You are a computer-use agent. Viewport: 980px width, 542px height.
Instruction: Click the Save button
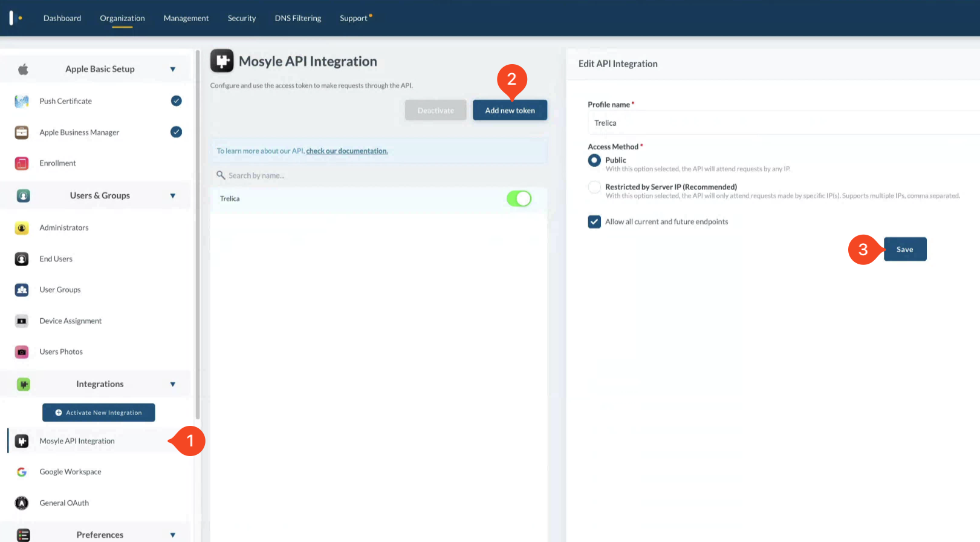[x=905, y=249]
